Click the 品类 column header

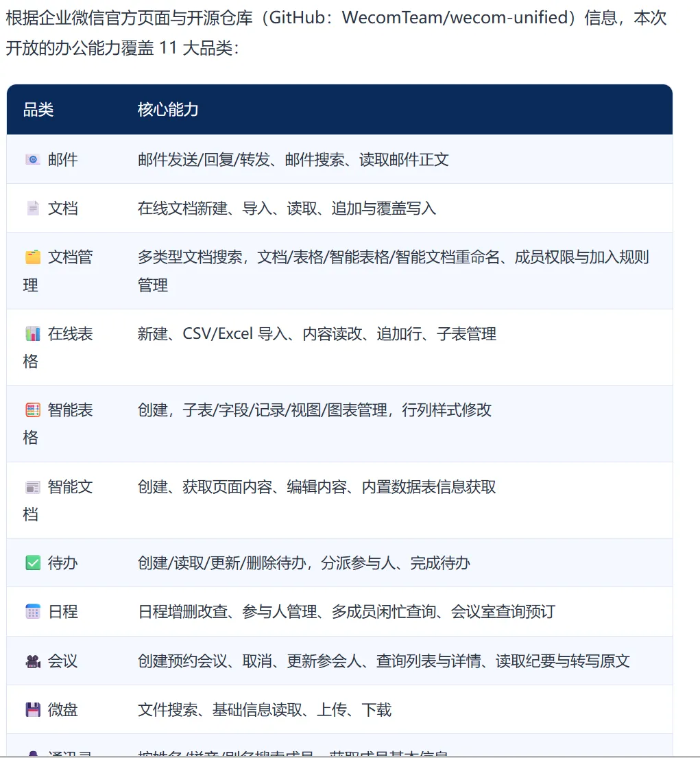[x=38, y=110]
